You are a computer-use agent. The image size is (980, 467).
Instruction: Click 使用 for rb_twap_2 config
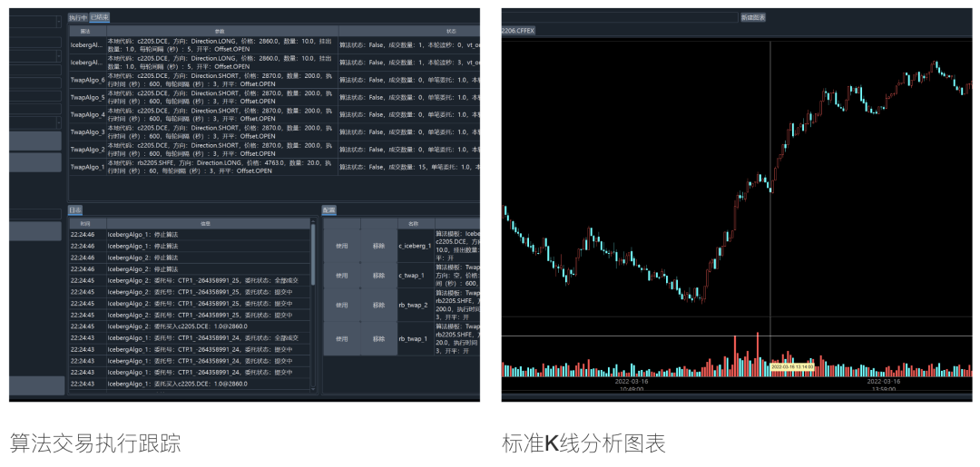342,306
